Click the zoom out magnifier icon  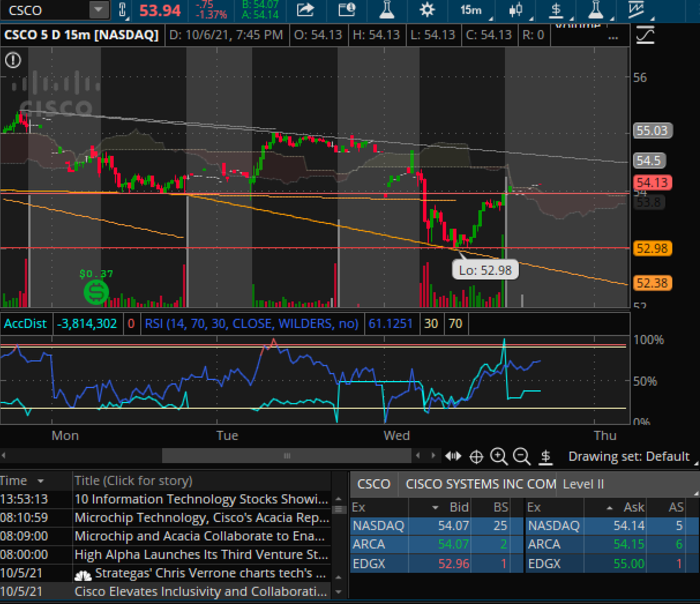(521, 456)
